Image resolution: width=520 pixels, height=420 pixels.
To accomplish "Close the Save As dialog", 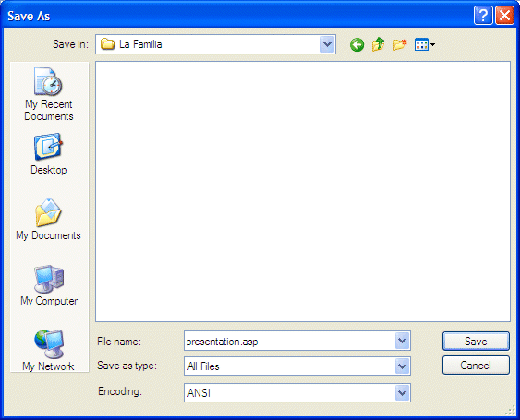I will [504, 16].
